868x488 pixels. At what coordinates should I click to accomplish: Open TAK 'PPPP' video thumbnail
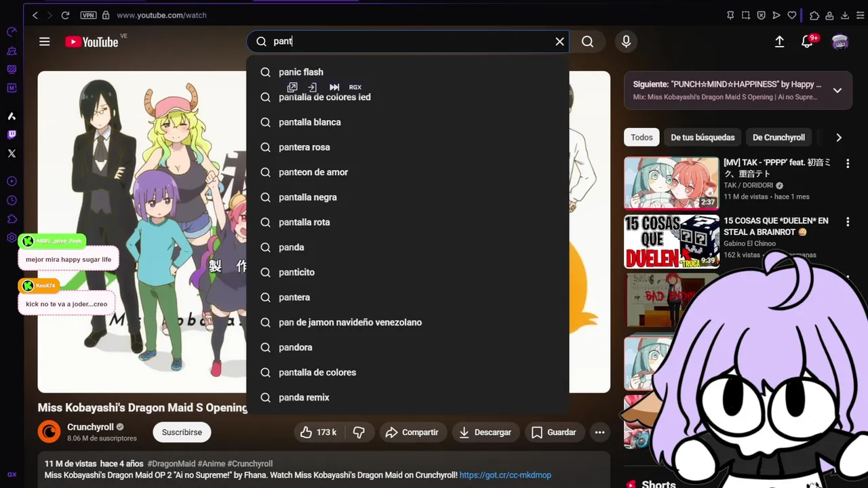point(671,183)
